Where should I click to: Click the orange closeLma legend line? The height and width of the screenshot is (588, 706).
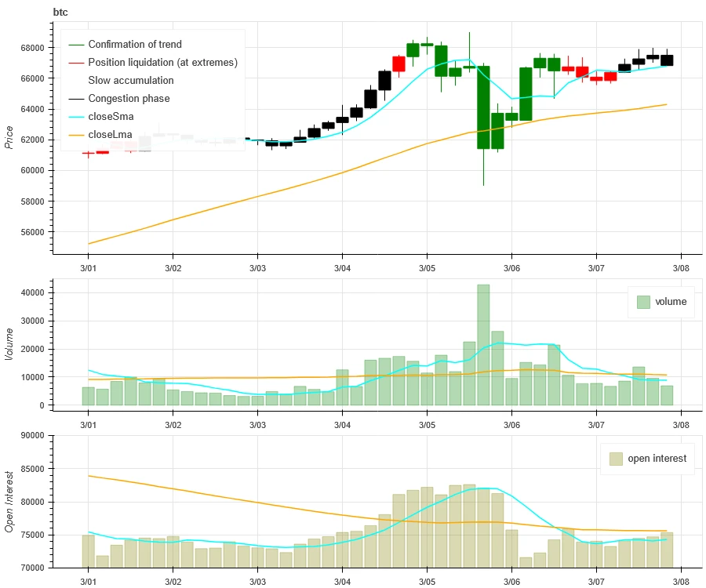coord(76,135)
